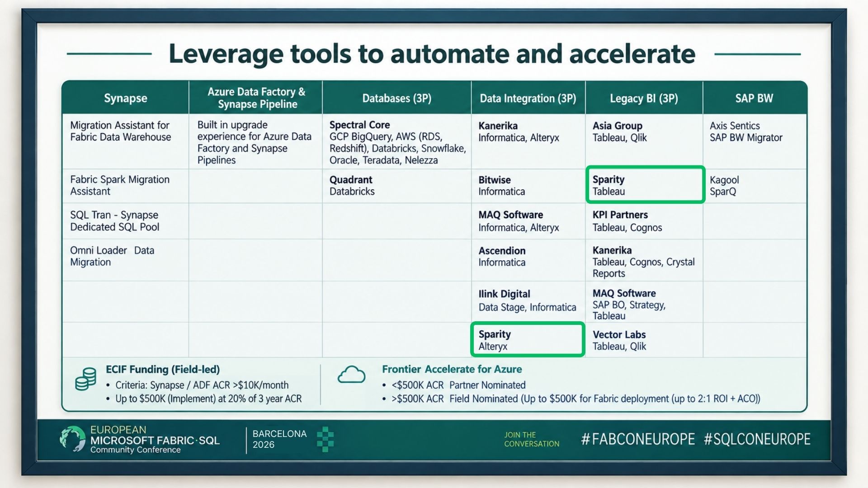The width and height of the screenshot is (868, 488).
Task: Click Kanerika in the Legacy BI column
Action: click(644, 260)
